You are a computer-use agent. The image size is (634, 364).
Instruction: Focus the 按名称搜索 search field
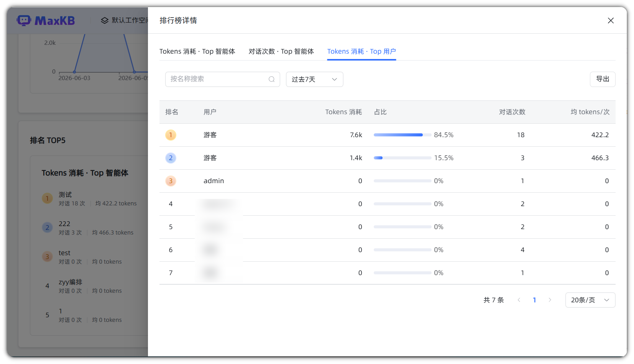222,79
